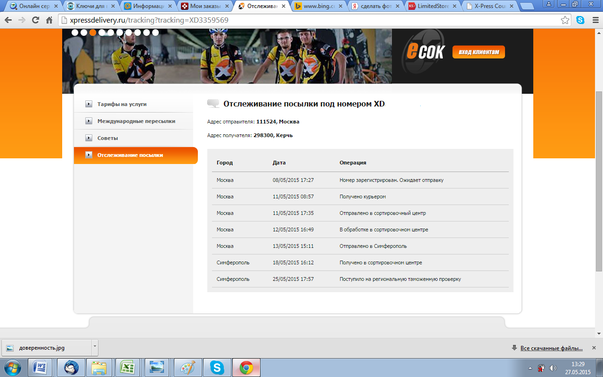Select the Номер зарегистрирован. Ожидает отправку row text

[x=391, y=180]
